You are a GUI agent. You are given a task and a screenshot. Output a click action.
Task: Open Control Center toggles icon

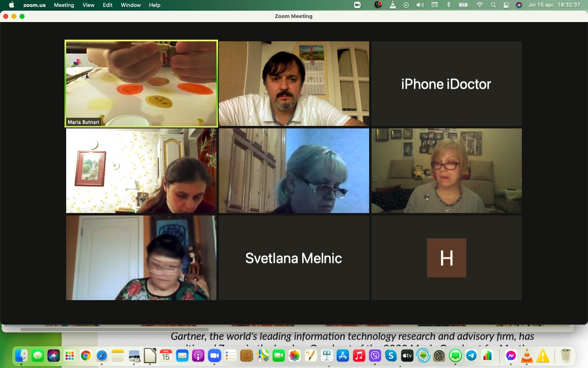click(x=506, y=5)
